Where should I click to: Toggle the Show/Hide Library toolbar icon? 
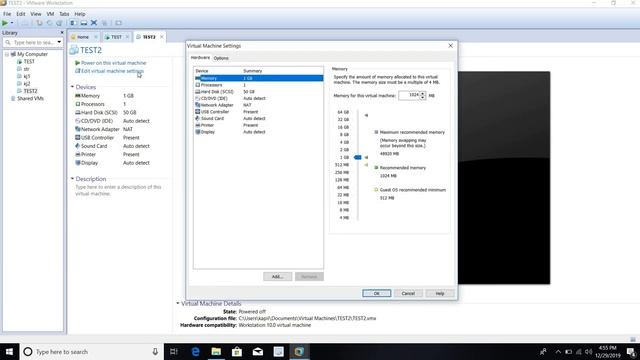[x=73, y=23]
